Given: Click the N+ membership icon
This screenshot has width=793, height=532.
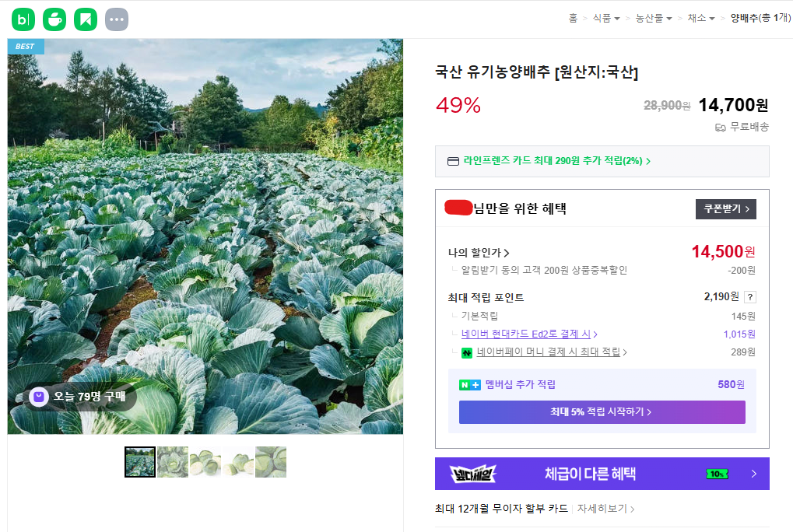Looking at the screenshot, I should [x=470, y=385].
